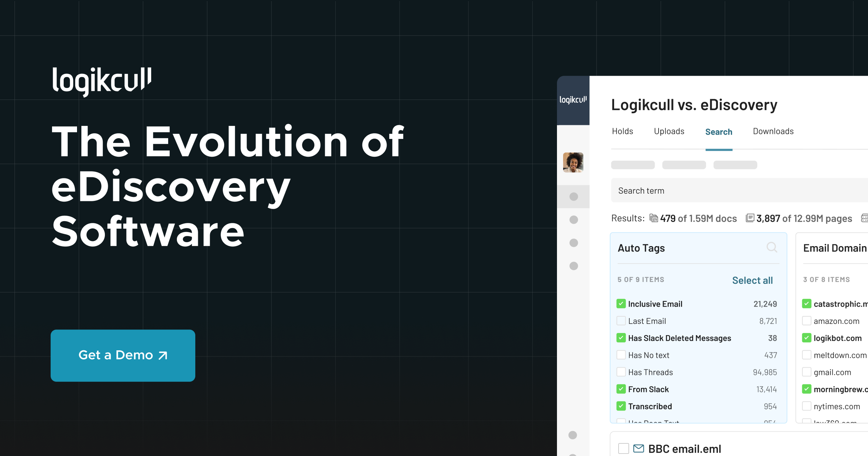Click the documents icon beside 479 docs

pyautogui.click(x=654, y=218)
